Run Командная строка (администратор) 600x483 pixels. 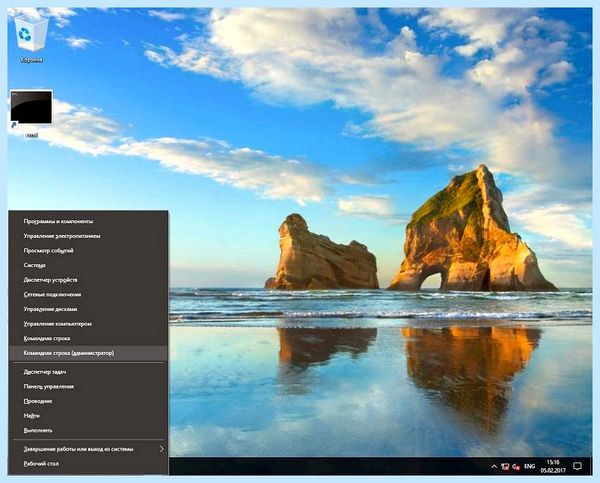point(88,353)
